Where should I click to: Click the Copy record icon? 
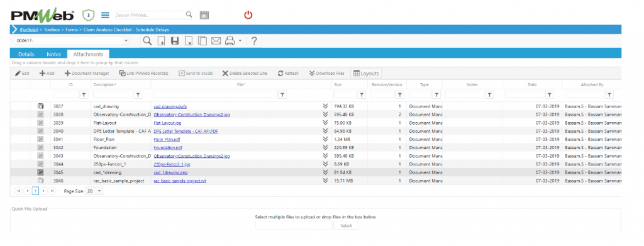[x=202, y=41]
